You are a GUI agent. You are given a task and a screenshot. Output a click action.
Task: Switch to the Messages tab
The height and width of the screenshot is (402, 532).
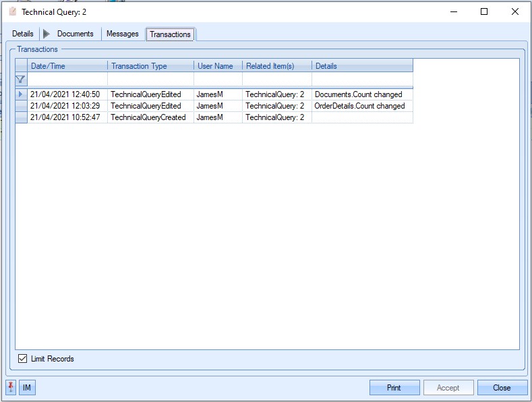point(122,34)
